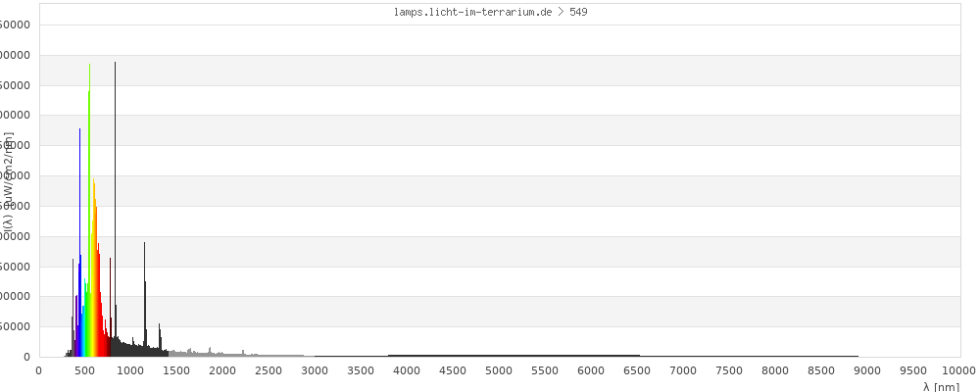This screenshot has height=392, width=980.
Task: Click the gray spectrum band near 2000 nm
Action: pos(223,353)
